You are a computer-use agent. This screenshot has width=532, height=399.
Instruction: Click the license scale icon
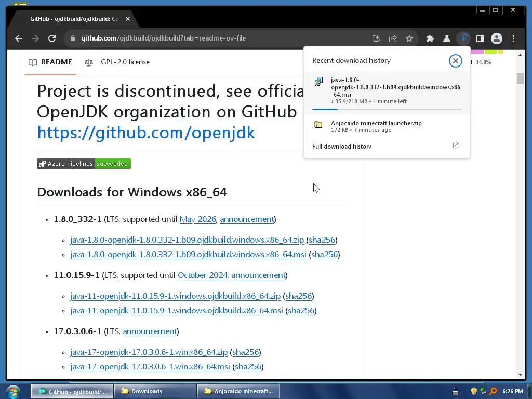pyautogui.click(x=89, y=62)
